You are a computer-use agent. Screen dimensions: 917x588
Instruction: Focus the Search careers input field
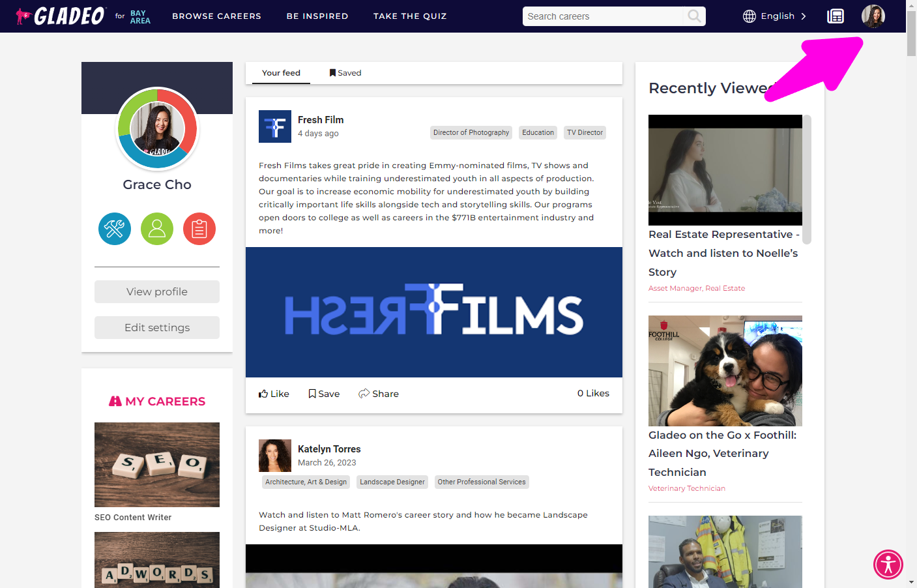pos(603,16)
